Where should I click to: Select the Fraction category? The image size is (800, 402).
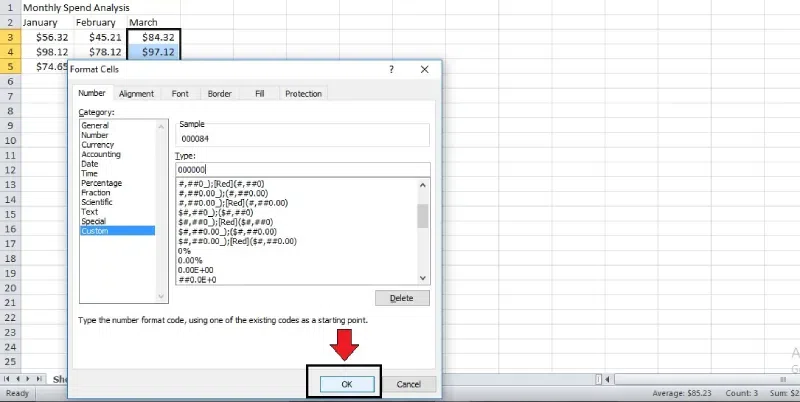tap(95, 192)
